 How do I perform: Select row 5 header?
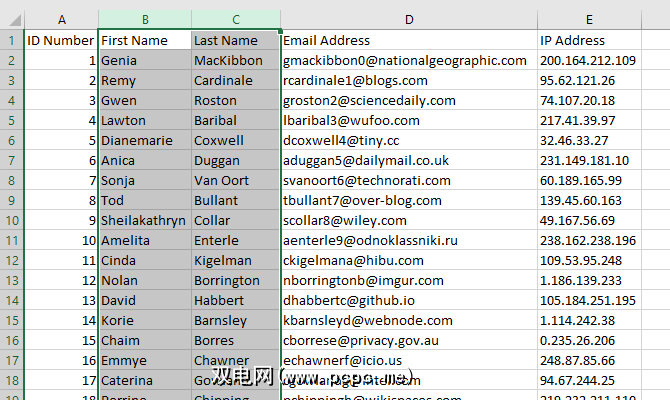(12, 121)
